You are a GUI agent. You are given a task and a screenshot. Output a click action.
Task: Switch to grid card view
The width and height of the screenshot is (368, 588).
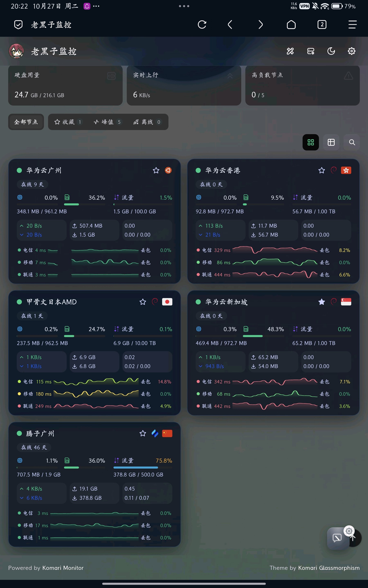[311, 142]
